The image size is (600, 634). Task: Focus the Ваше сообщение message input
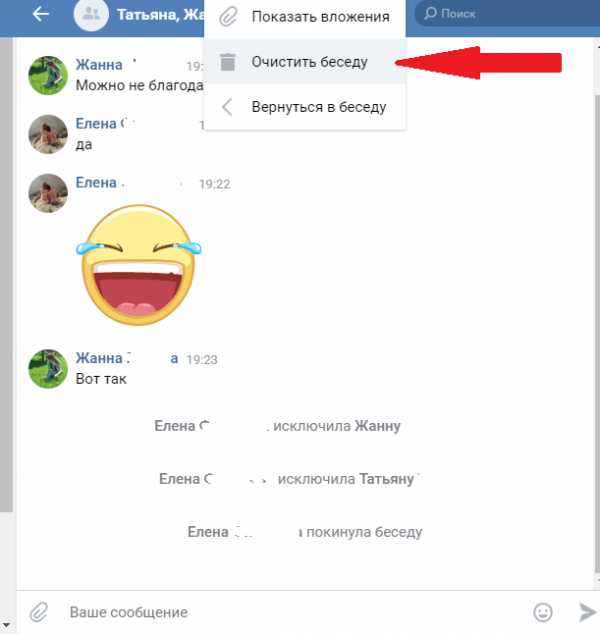pyautogui.click(x=295, y=612)
